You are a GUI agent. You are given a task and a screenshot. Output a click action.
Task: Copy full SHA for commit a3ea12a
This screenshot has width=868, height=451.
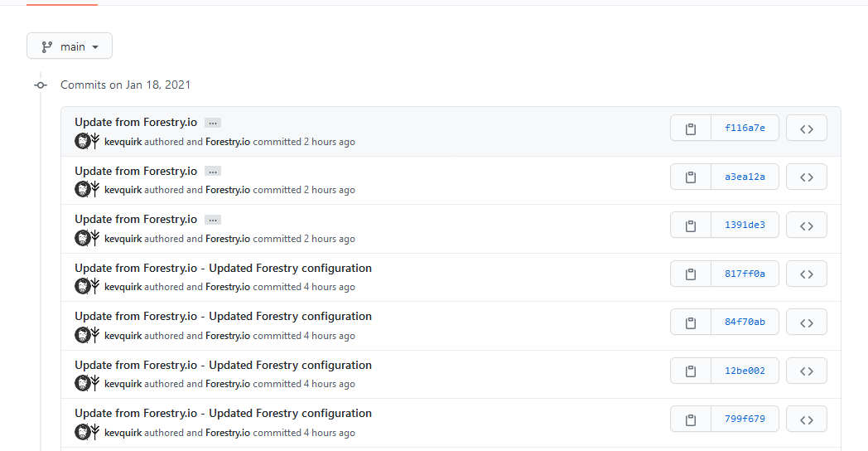[x=690, y=177]
